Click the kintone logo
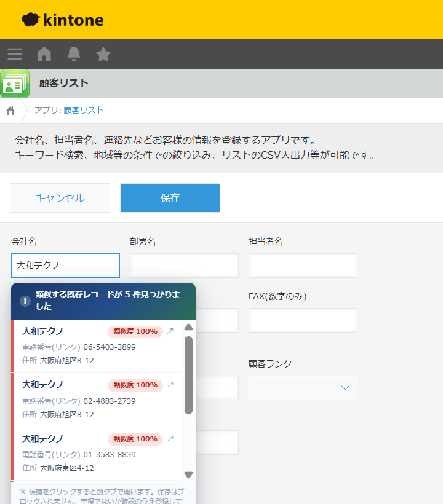The width and height of the screenshot is (443, 504). (x=63, y=20)
